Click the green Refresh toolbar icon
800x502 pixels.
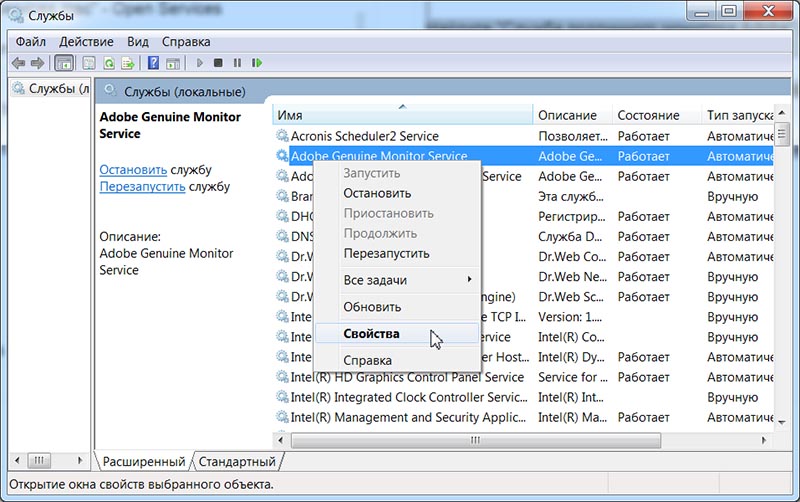click(x=110, y=63)
